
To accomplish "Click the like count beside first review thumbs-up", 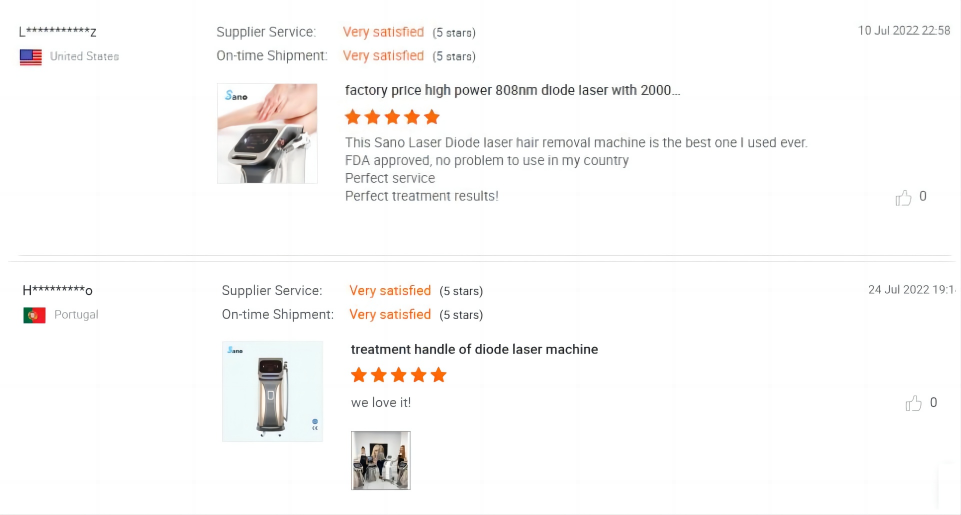I will click(x=923, y=197).
